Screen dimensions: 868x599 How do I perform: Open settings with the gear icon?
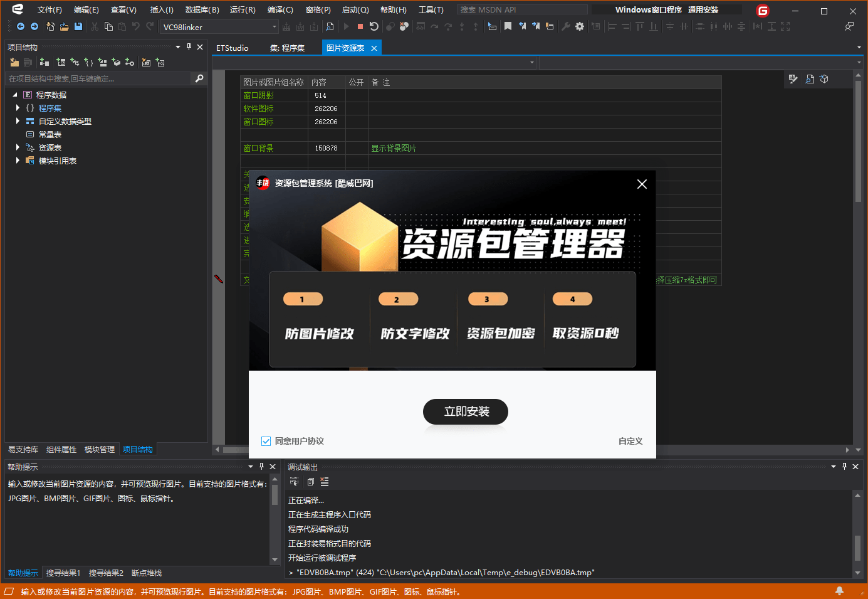pos(580,26)
